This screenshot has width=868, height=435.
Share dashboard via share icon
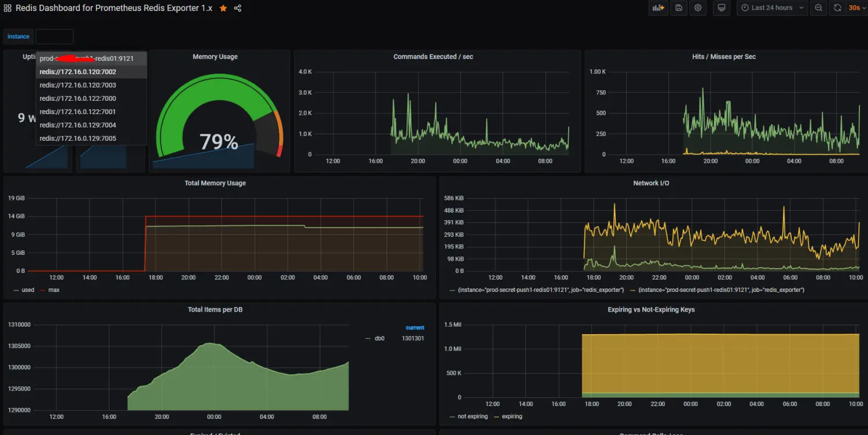pos(238,8)
